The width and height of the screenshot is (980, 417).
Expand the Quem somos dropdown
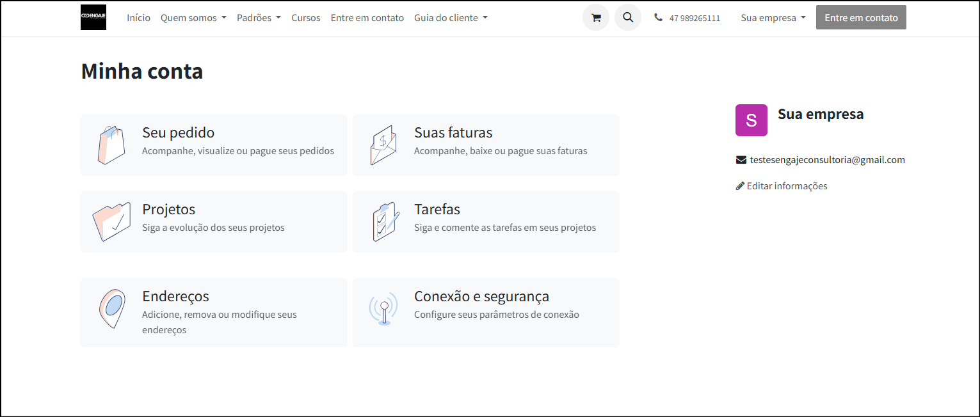(x=193, y=18)
